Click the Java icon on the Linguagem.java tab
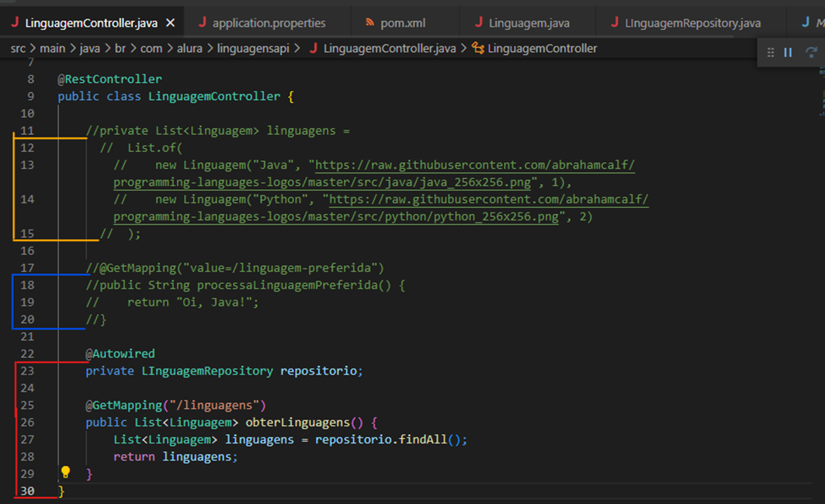825x504 pixels. 478,22
